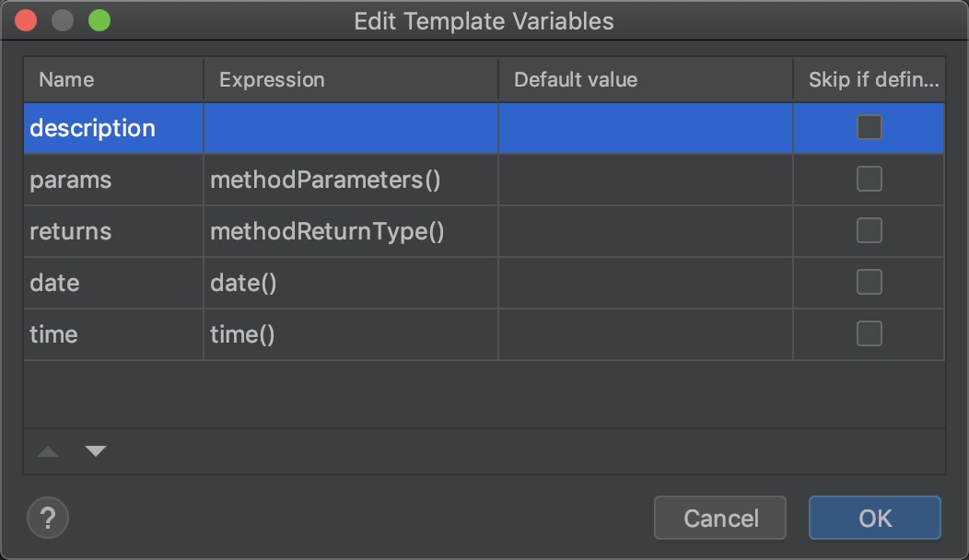Cancel the Edit Template Variables dialog
Image resolution: width=969 pixels, height=560 pixels.
(x=720, y=518)
